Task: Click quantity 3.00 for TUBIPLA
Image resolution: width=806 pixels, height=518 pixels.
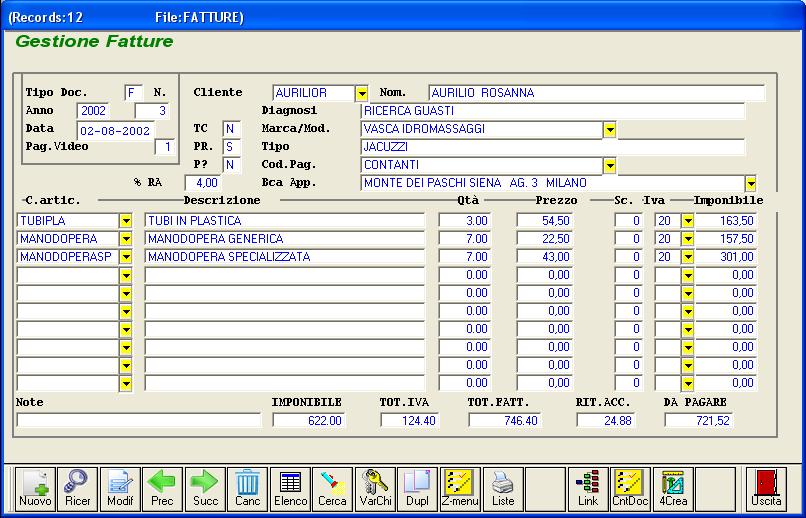Action: [465, 221]
